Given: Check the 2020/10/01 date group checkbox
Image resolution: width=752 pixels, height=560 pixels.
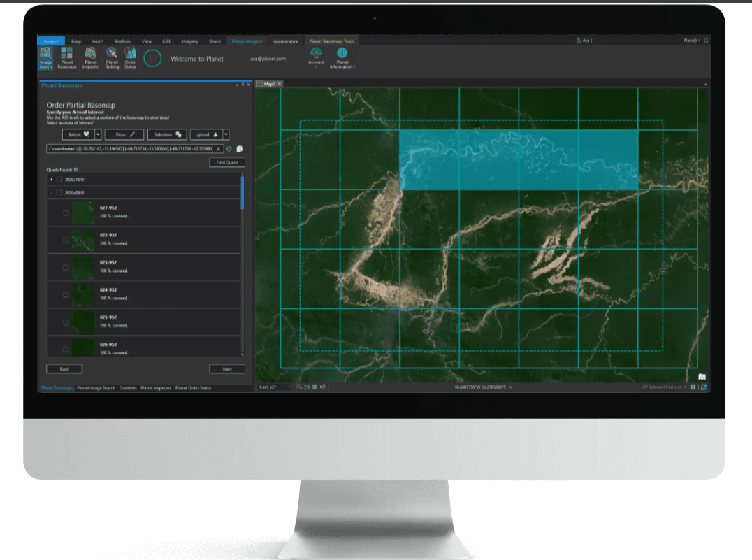Looking at the screenshot, I should 59,180.
